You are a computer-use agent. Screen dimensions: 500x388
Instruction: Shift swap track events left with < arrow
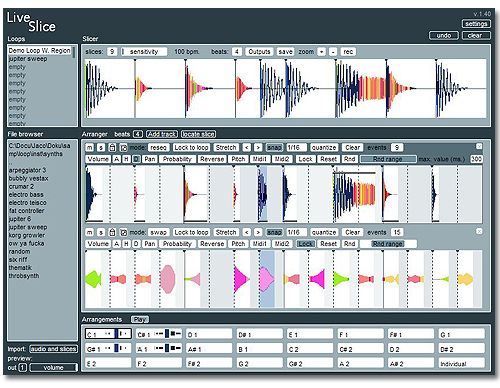[x=246, y=232]
